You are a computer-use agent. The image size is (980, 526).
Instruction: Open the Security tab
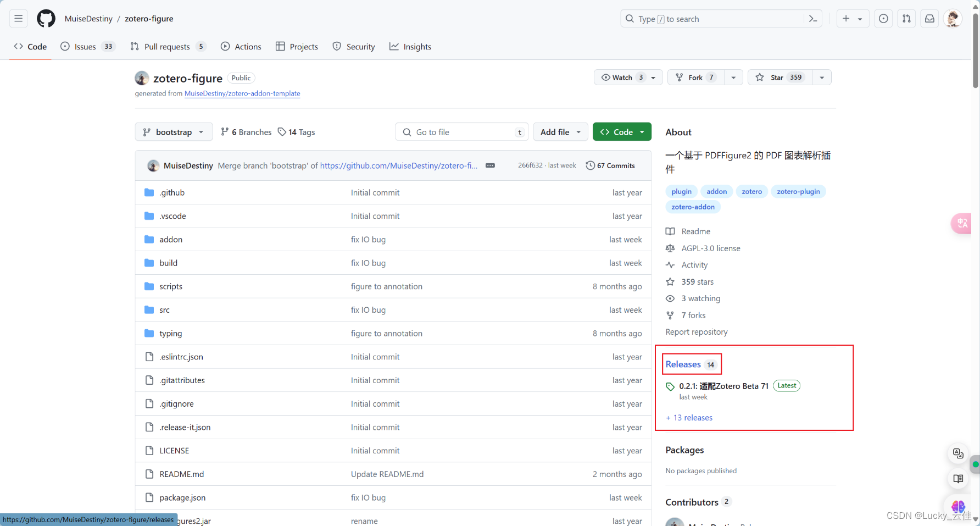(354, 47)
